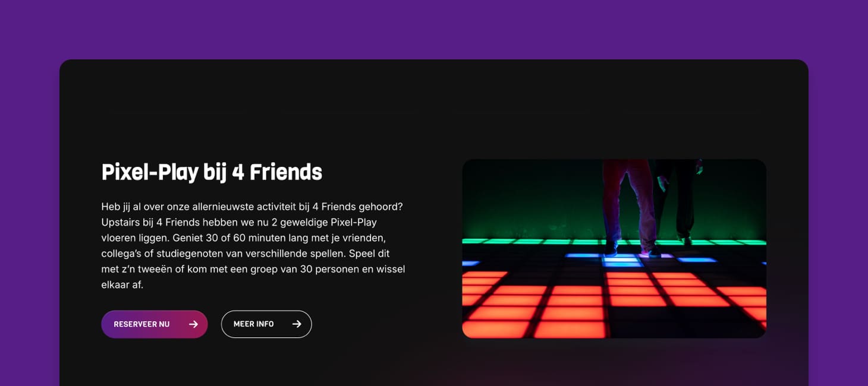The width and height of the screenshot is (868, 386).
Task: Click the "RESERVEER NU" text label
Action: click(141, 324)
